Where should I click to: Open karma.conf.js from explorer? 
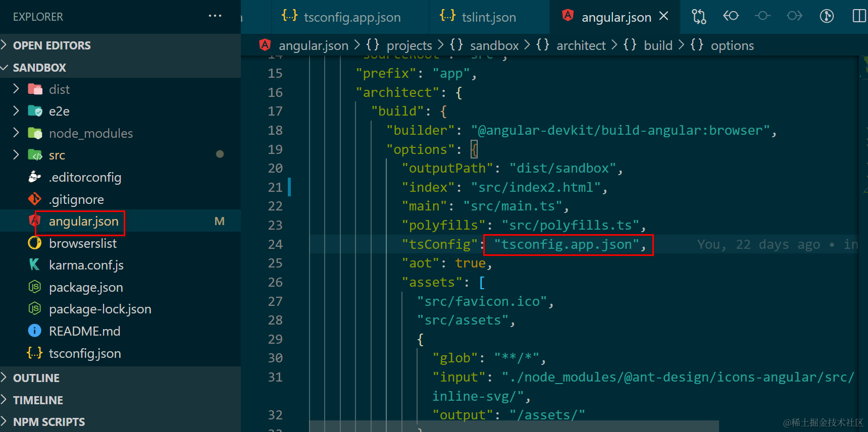point(120,265)
